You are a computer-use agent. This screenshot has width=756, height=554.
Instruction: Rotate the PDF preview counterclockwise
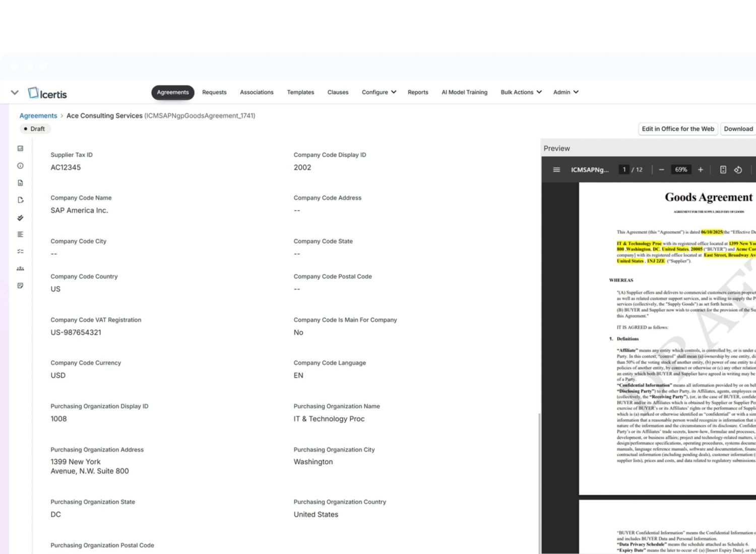(x=738, y=170)
